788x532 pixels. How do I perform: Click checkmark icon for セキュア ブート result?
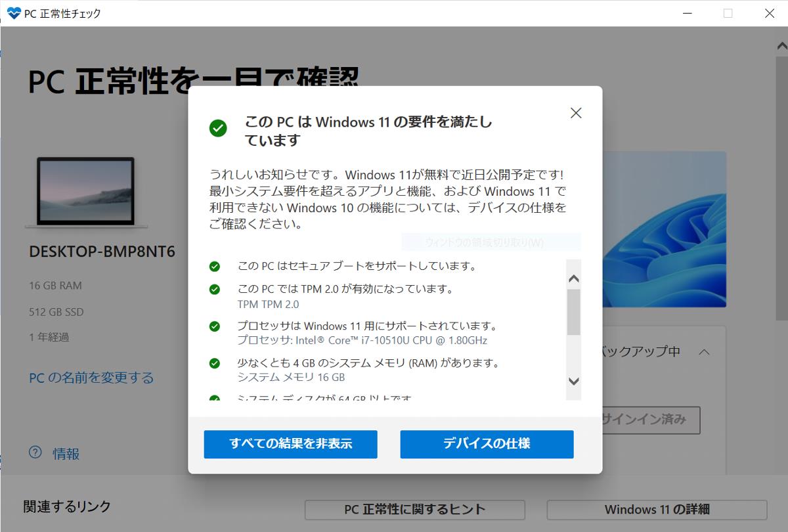215,267
